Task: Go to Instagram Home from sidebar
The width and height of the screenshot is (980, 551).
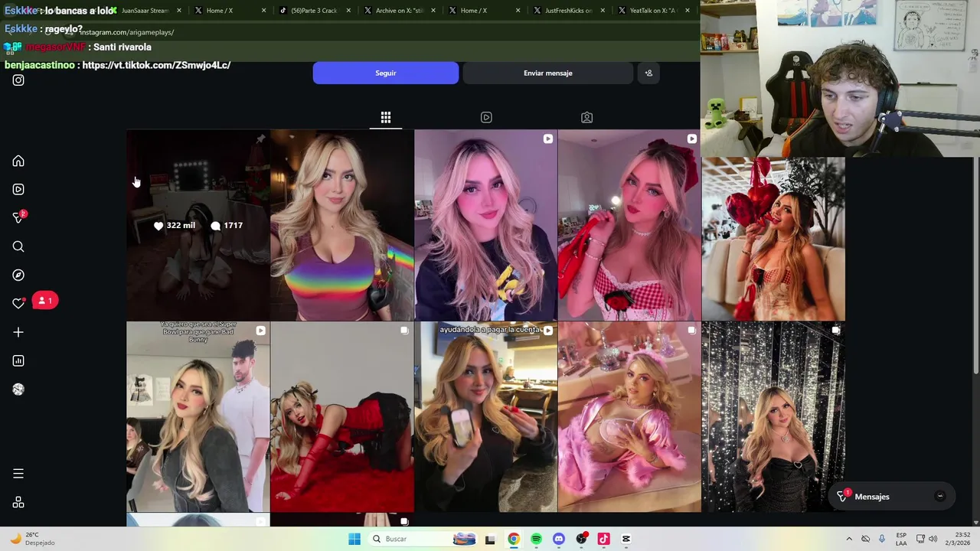Action: 18,161
